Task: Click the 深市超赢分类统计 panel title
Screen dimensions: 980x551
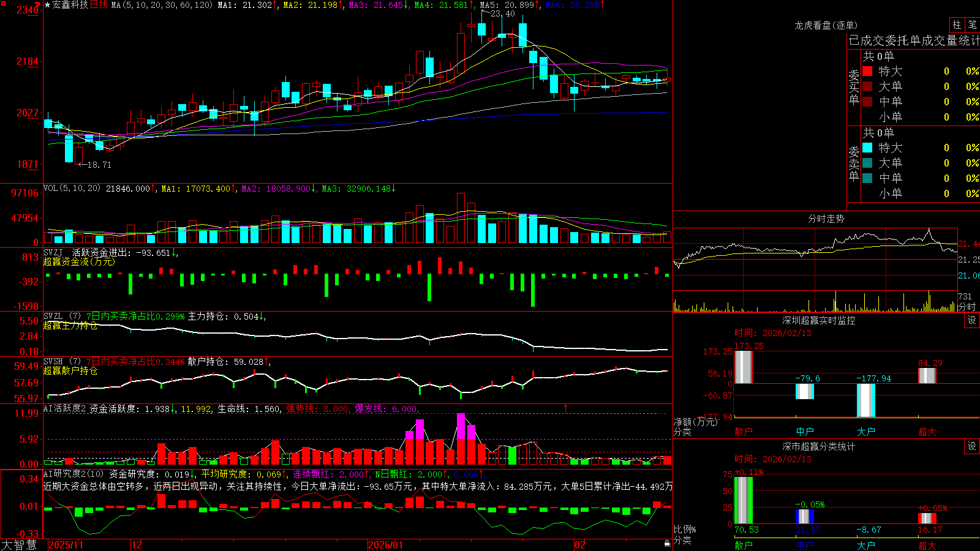Action: point(819,446)
